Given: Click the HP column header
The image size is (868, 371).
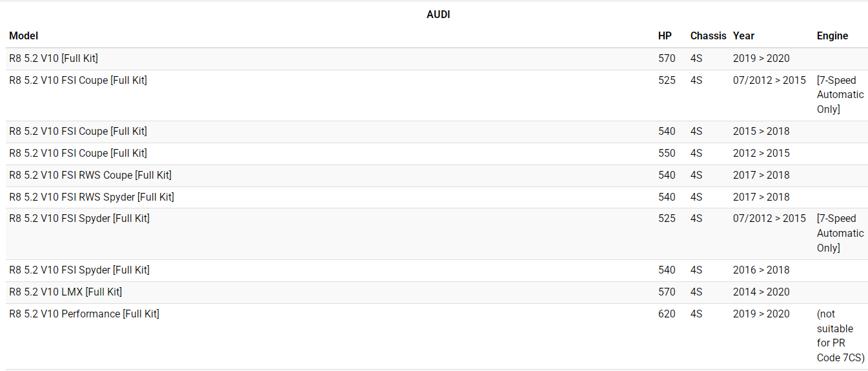Looking at the screenshot, I should pos(665,36).
